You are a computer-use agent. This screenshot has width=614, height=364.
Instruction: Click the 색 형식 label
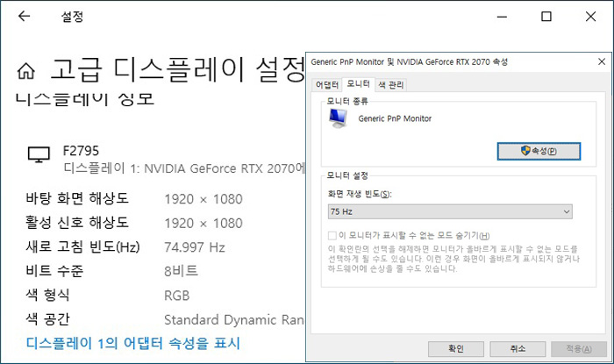coord(47,295)
